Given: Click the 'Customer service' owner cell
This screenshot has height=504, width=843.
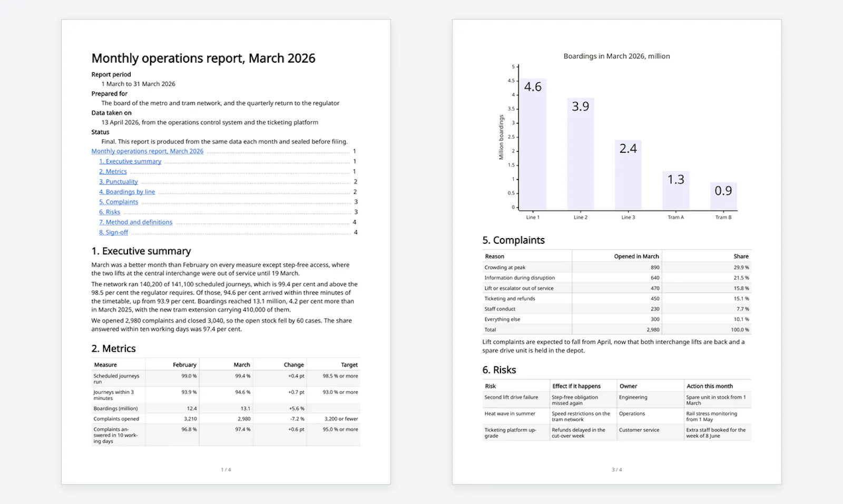Looking at the screenshot, I should tap(639, 430).
